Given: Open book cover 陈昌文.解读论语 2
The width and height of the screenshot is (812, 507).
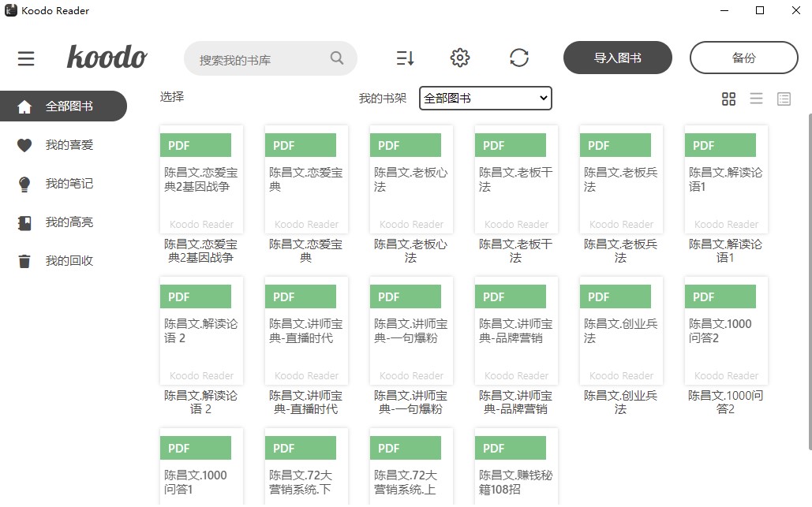Looking at the screenshot, I should [201, 331].
